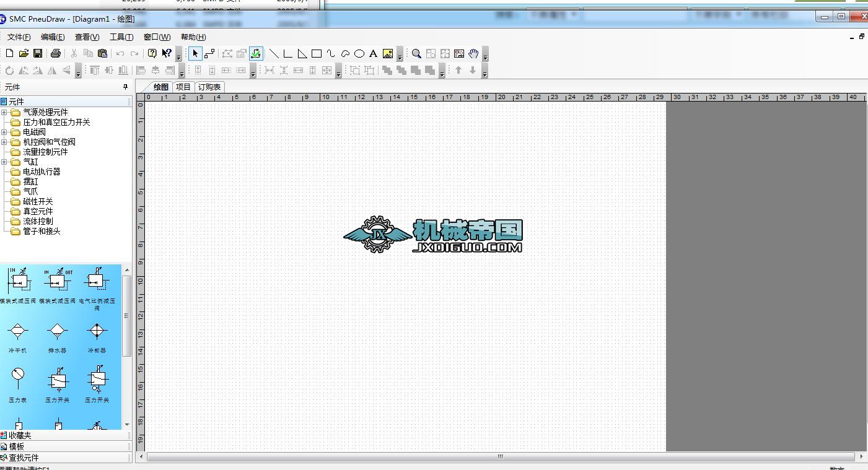Activate the What's This context help pointer
868x470 pixels.
(x=167, y=54)
